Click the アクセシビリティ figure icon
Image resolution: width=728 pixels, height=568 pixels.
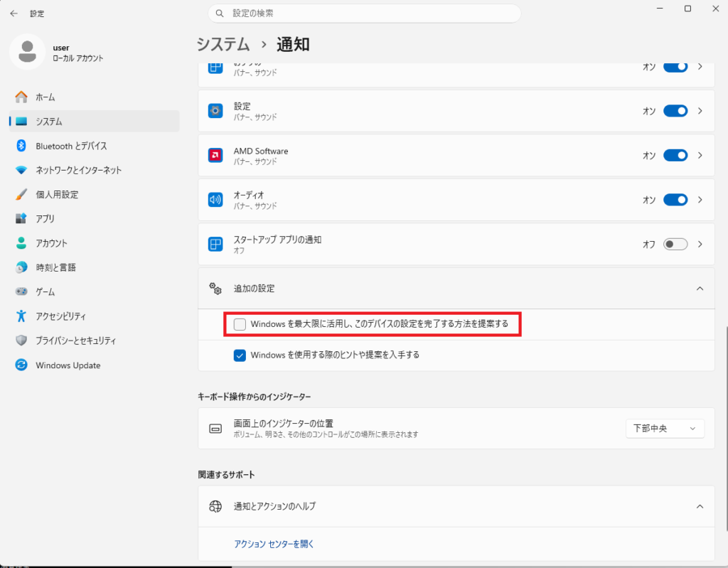pos(21,316)
